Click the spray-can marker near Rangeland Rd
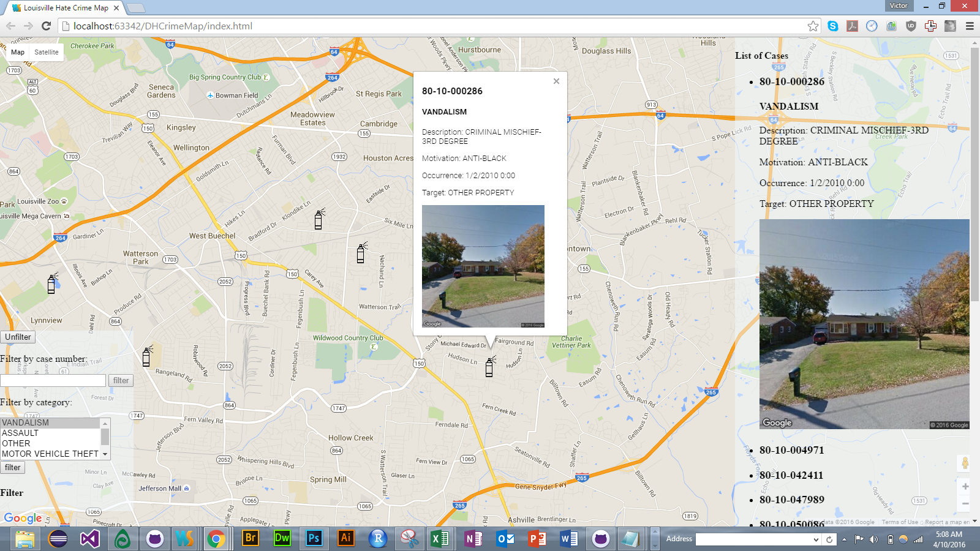Screen dimensions: 980x551 point(147,356)
